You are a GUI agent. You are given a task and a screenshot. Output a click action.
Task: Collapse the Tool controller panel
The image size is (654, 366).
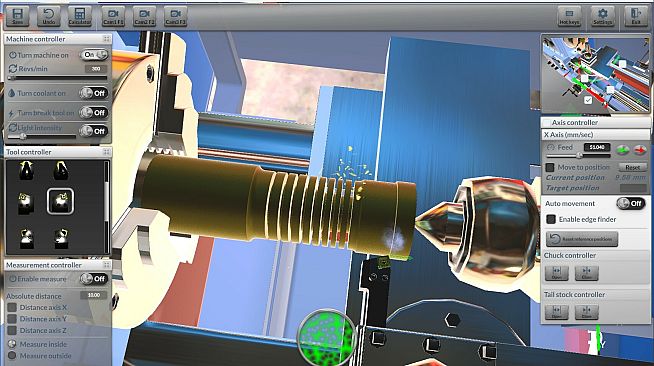pyautogui.click(x=106, y=152)
